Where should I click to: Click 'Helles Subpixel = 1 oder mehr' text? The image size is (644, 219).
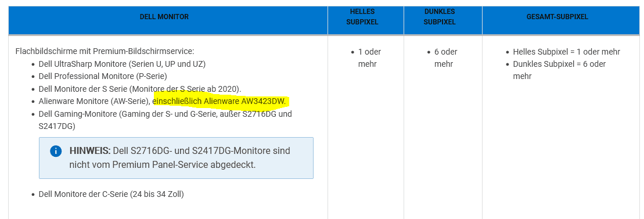[x=566, y=52]
